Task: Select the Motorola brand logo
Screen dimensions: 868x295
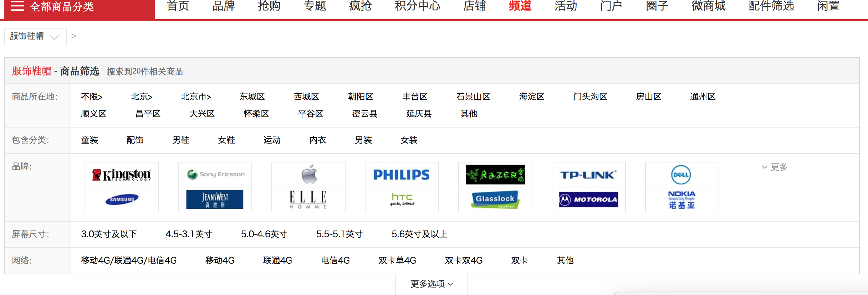Action: pyautogui.click(x=589, y=200)
